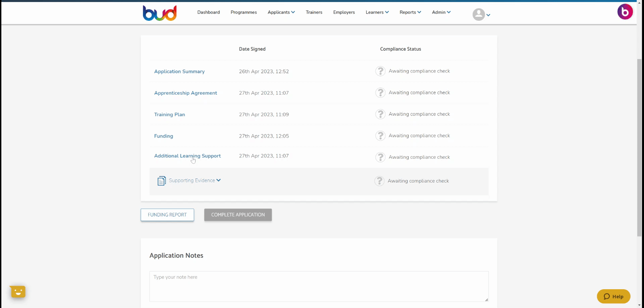
Task: Expand the Reports menu
Action: click(410, 12)
